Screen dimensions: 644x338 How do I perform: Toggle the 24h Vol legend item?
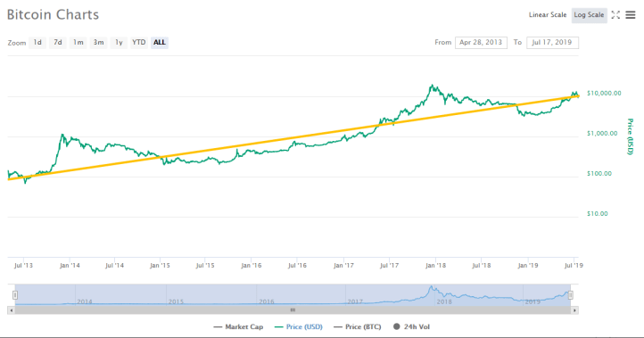click(x=411, y=327)
